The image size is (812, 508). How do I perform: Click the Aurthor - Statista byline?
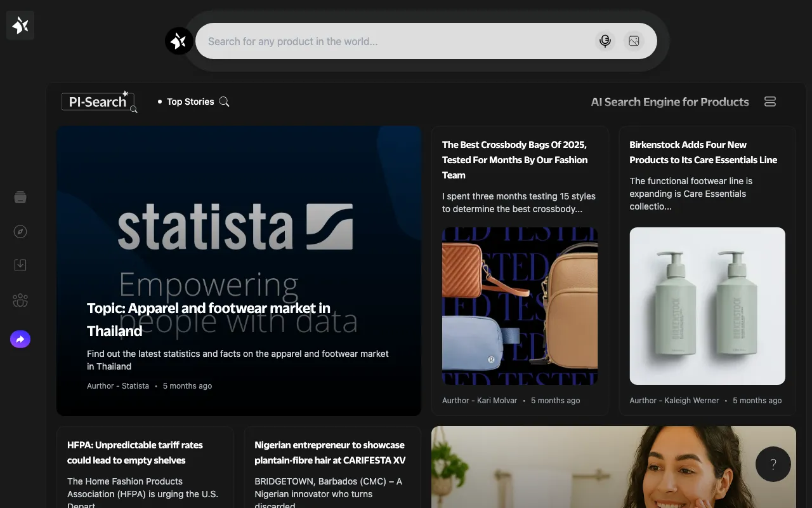(118, 386)
